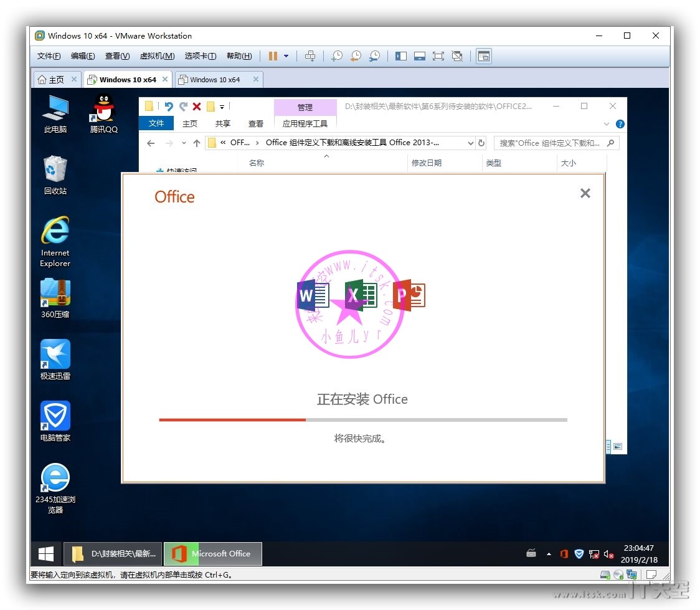Image resolution: width=700 pixels, height=610 pixels.
Task: Click the Explorer help question mark icon
Action: pyautogui.click(x=620, y=124)
